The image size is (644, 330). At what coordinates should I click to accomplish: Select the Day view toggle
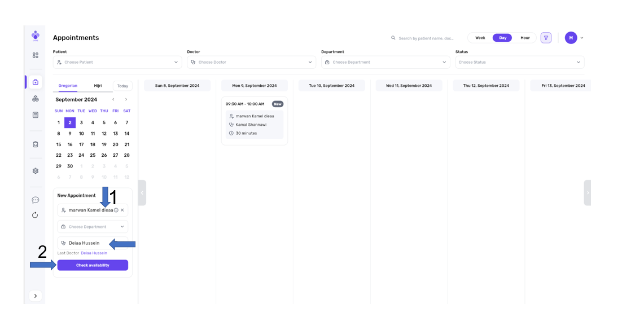click(502, 38)
